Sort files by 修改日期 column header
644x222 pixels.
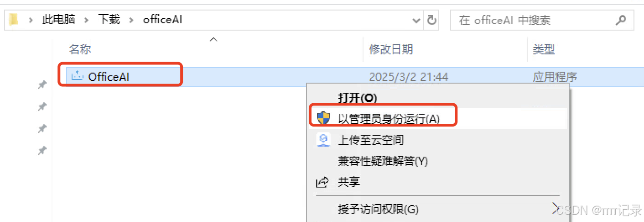(x=391, y=49)
